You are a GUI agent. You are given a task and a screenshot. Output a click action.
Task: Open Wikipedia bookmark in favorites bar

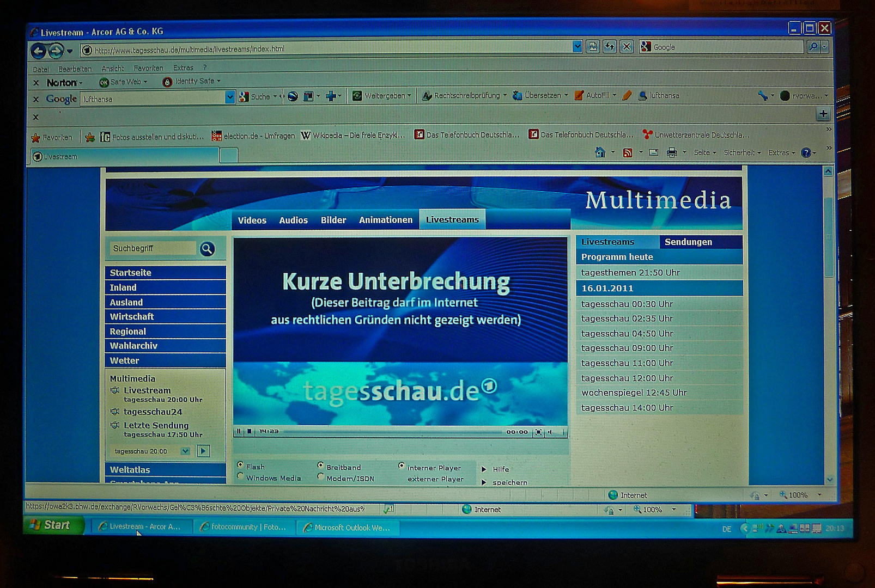(x=354, y=135)
